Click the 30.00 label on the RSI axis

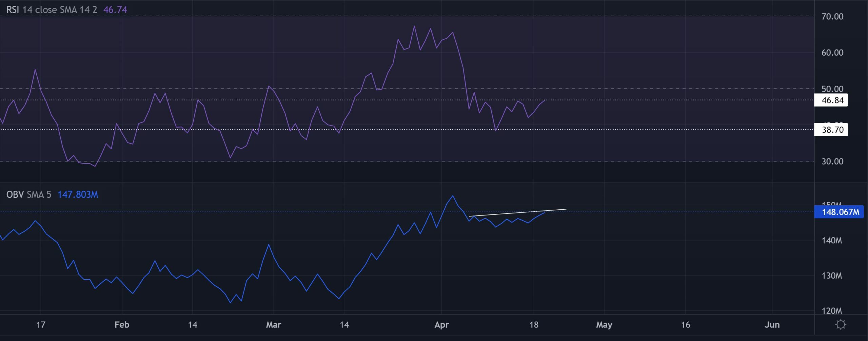pos(832,162)
